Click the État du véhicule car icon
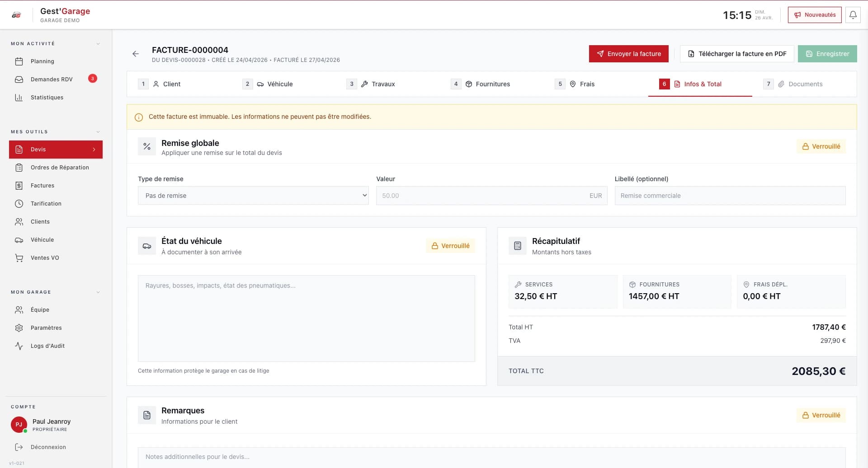 click(147, 246)
